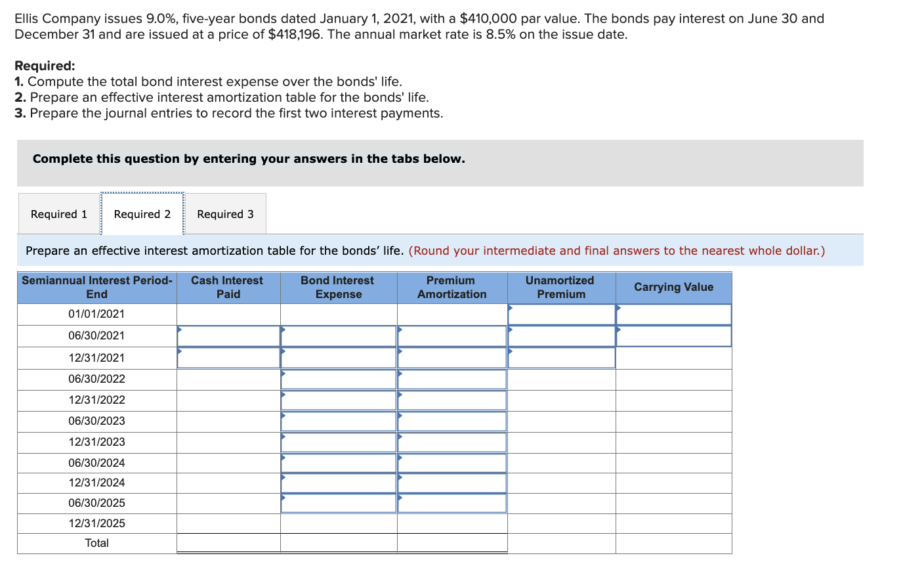Select Cash Interest Paid cell for 12/31/2022
The height and width of the screenshot is (562, 924).
coord(228,400)
